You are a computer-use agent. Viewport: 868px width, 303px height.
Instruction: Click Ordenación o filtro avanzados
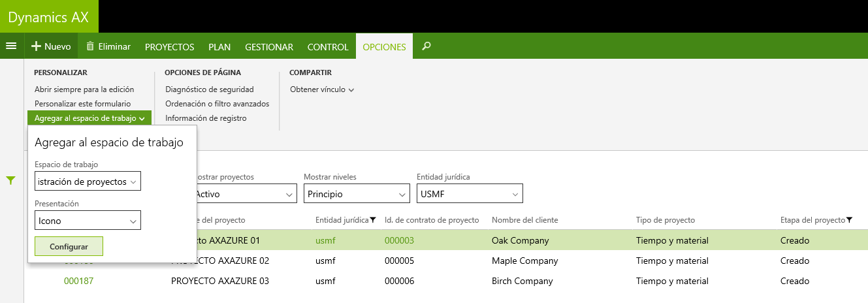[217, 104]
